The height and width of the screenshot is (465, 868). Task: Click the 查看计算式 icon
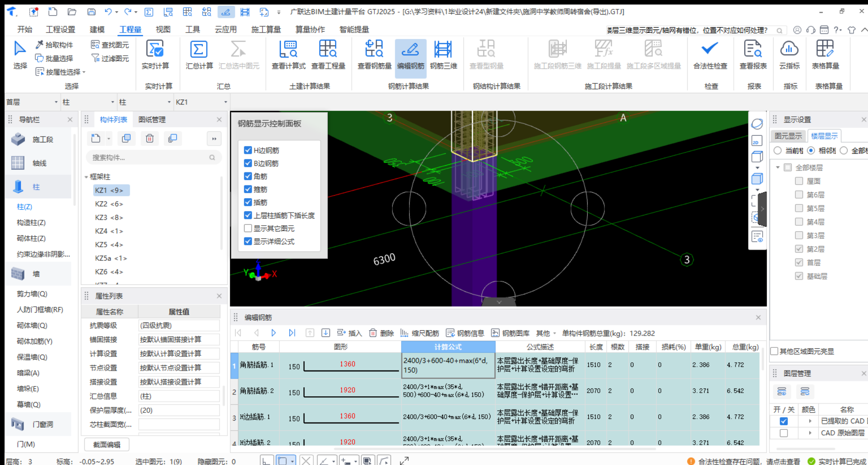(288, 49)
